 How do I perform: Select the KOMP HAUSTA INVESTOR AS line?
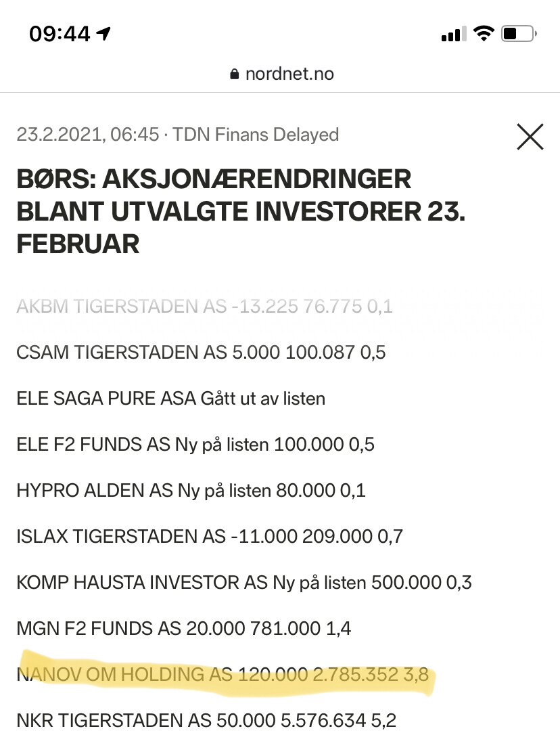coord(244,583)
